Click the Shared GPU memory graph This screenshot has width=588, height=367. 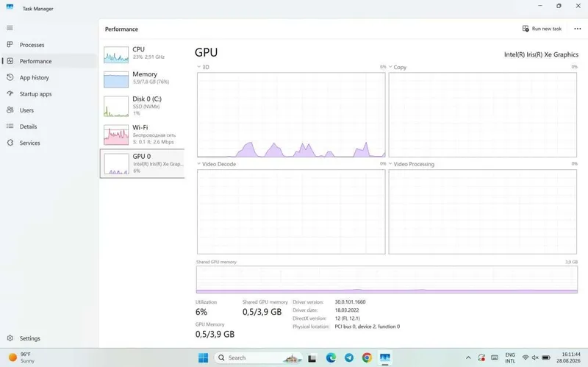click(x=387, y=279)
